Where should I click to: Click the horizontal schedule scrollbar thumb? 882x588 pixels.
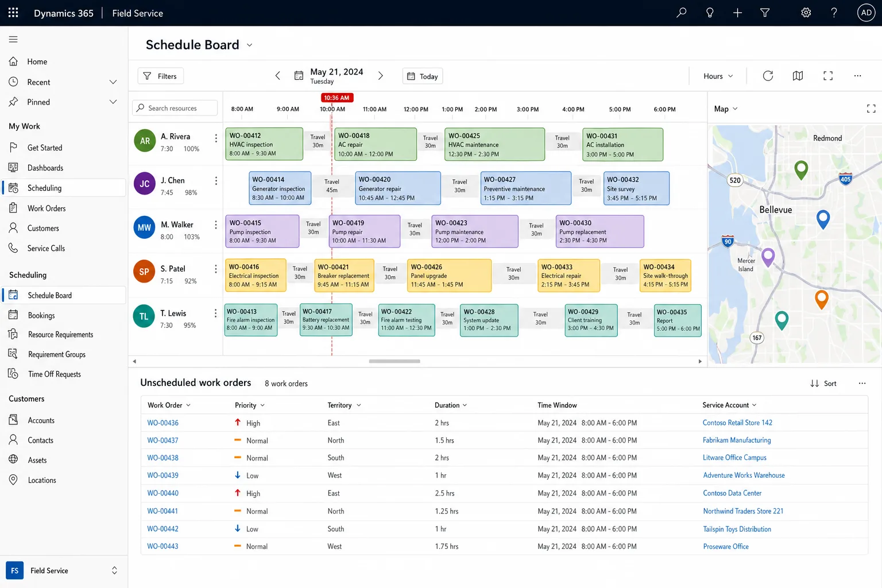(394, 361)
